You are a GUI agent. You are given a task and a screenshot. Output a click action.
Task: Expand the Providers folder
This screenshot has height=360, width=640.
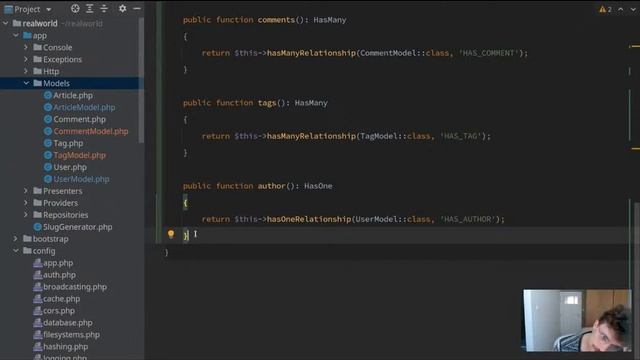[x=26, y=203]
